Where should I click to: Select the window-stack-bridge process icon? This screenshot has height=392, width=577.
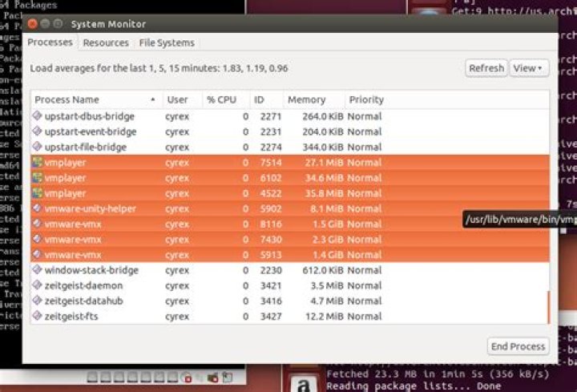point(37,269)
